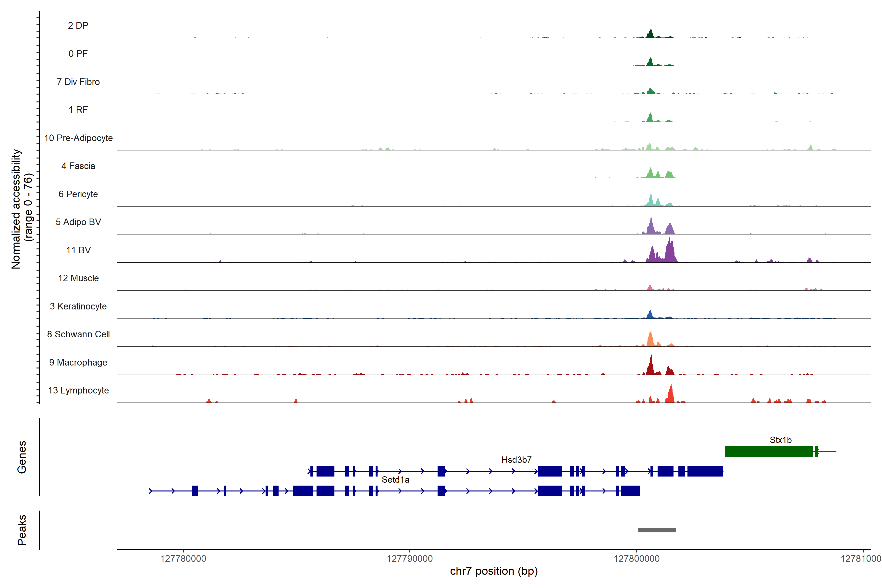This screenshot has height=588, width=882.
Task: Click the 8 Schwann Cell track label
Action: click(x=78, y=334)
